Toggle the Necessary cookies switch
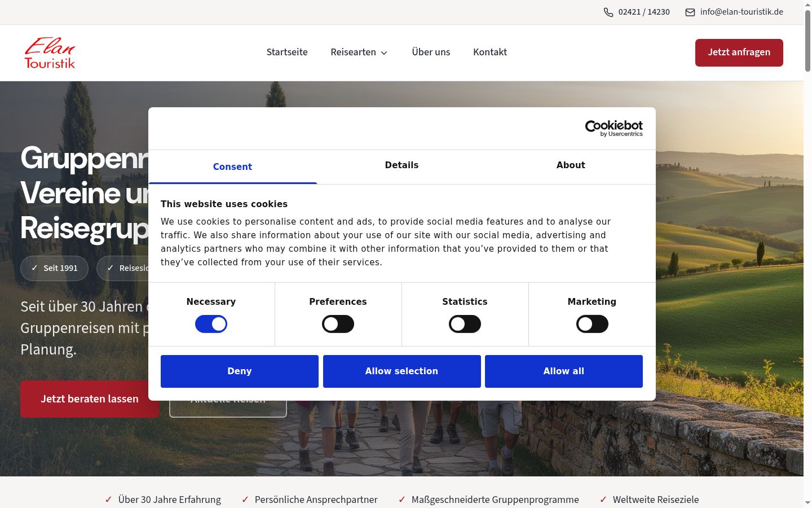 211,324
